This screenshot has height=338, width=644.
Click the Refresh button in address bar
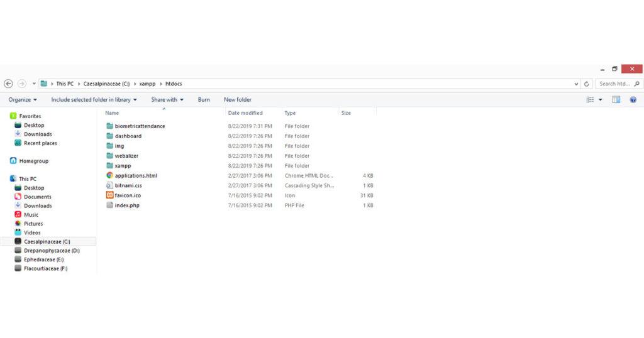click(587, 84)
